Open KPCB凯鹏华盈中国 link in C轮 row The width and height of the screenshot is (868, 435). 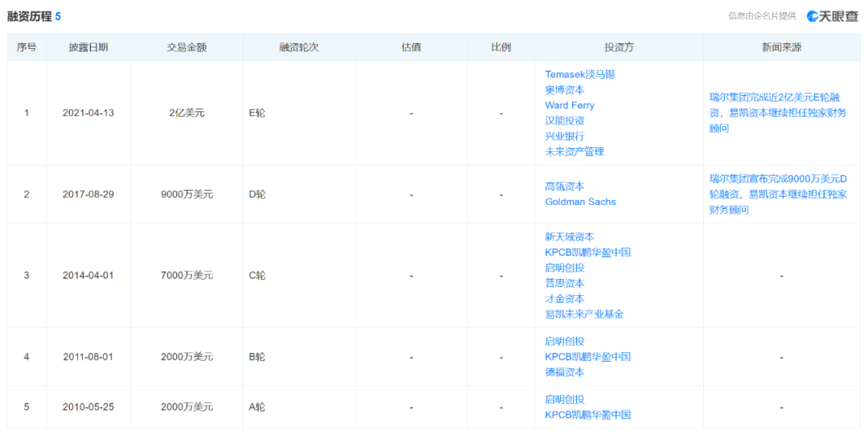click(588, 252)
